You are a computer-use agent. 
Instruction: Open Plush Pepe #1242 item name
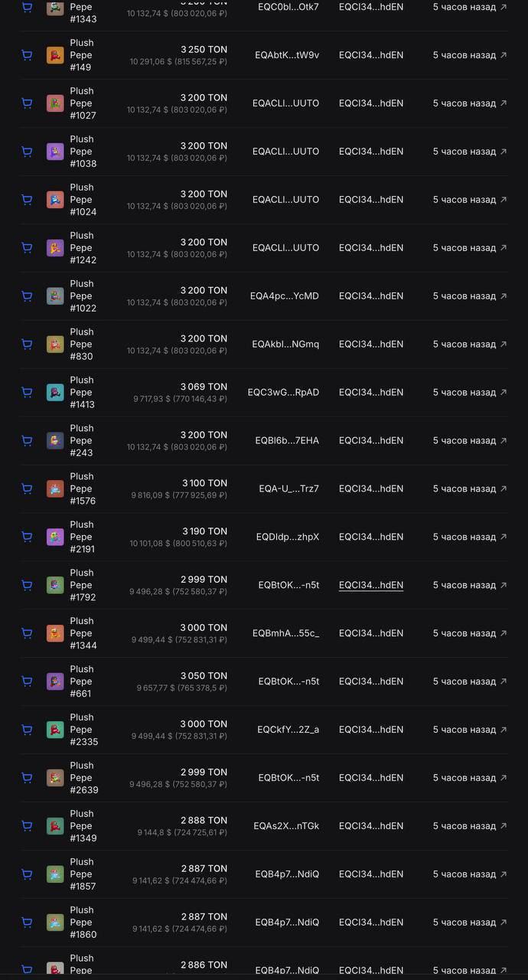pos(83,248)
